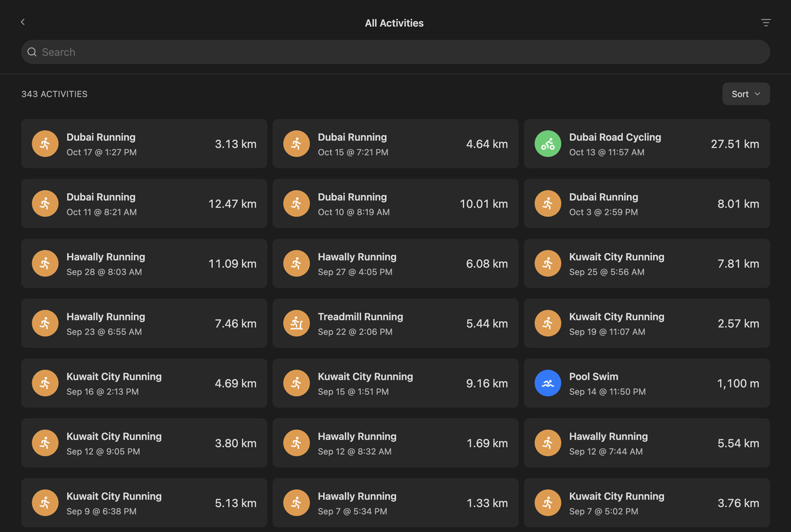Click running icon for Sep 12 7:44 AM run
The width and height of the screenshot is (791, 532).
tap(548, 443)
